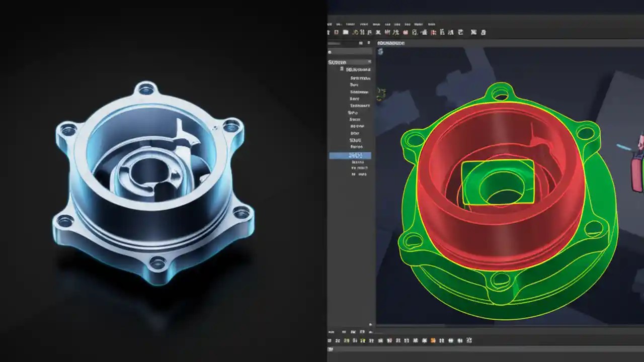Open the first menu in the menu bar
This screenshot has height=362, width=644.
pyautogui.click(x=330, y=24)
